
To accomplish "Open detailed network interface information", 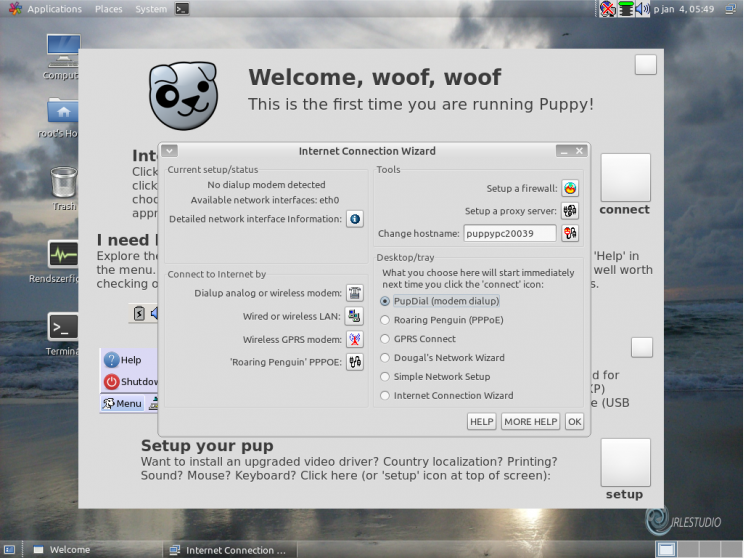I will (354, 219).
